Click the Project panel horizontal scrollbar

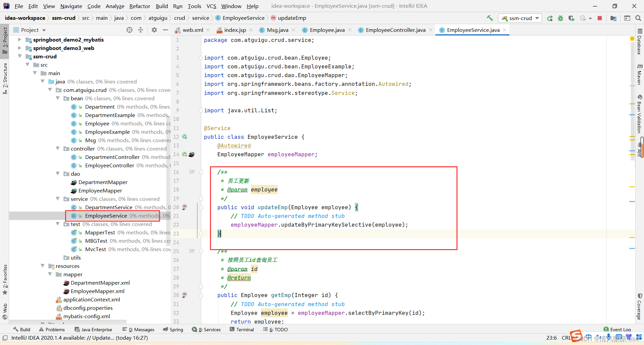[68, 322]
